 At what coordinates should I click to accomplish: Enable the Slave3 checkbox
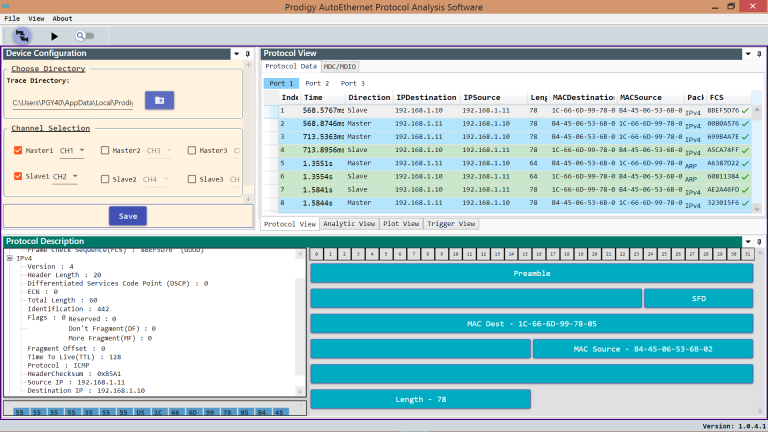(x=192, y=179)
